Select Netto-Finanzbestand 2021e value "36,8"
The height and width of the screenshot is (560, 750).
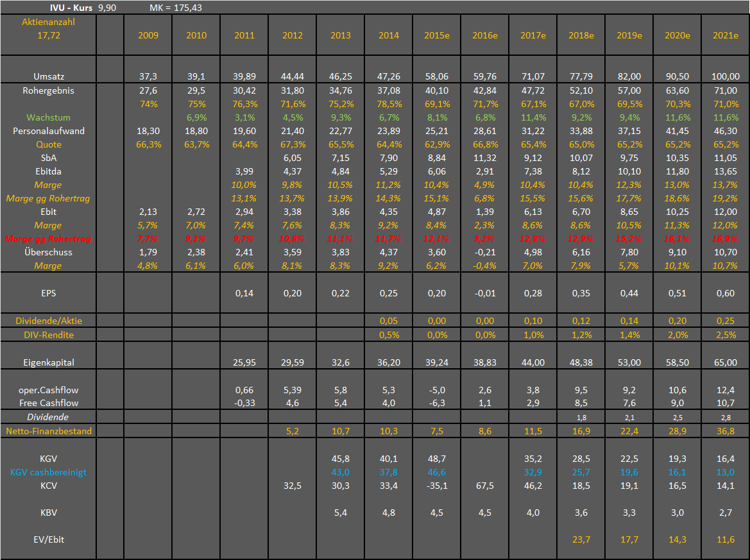726,431
